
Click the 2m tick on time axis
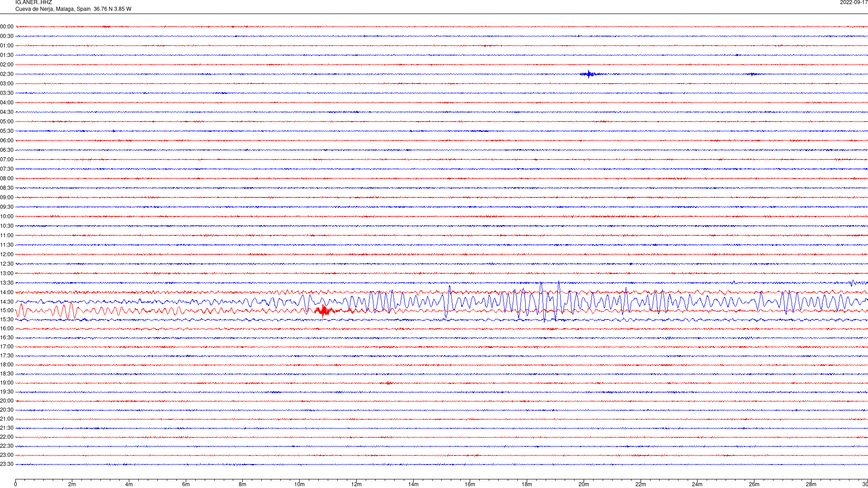point(72,484)
